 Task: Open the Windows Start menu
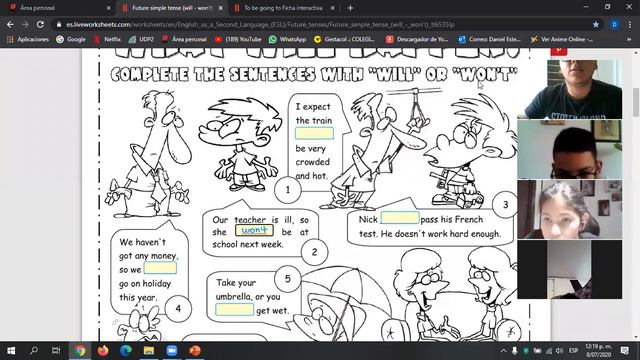pyautogui.click(x=11, y=351)
